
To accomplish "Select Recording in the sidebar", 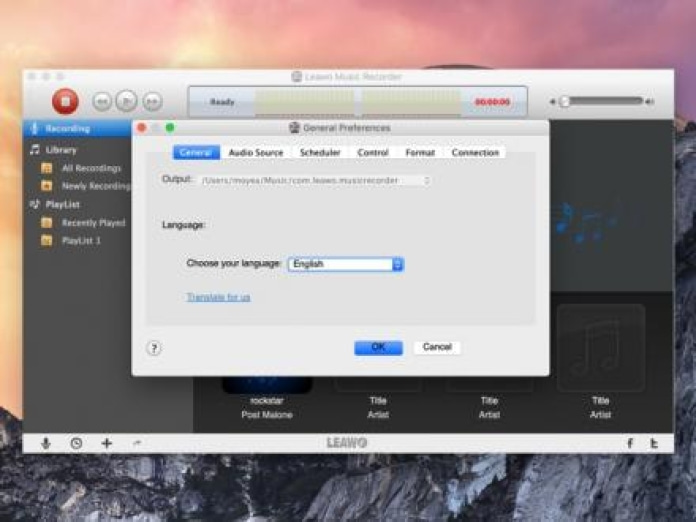I will coord(77,129).
